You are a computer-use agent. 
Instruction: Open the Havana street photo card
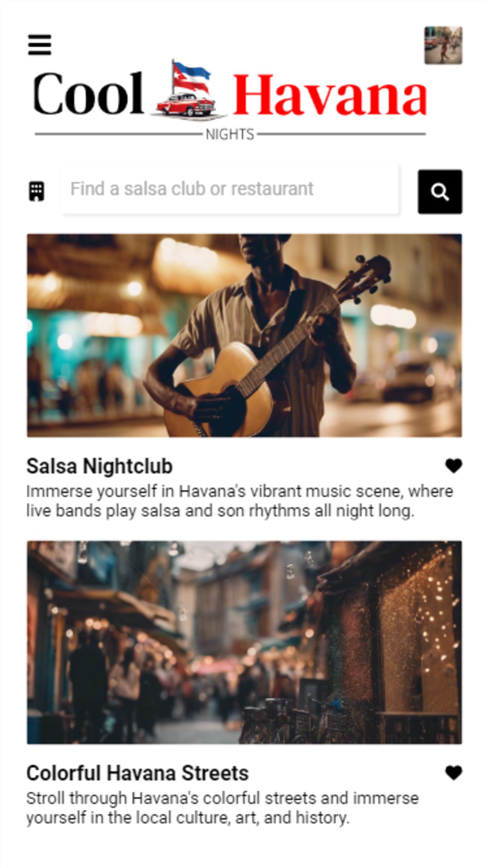click(244, 642)
